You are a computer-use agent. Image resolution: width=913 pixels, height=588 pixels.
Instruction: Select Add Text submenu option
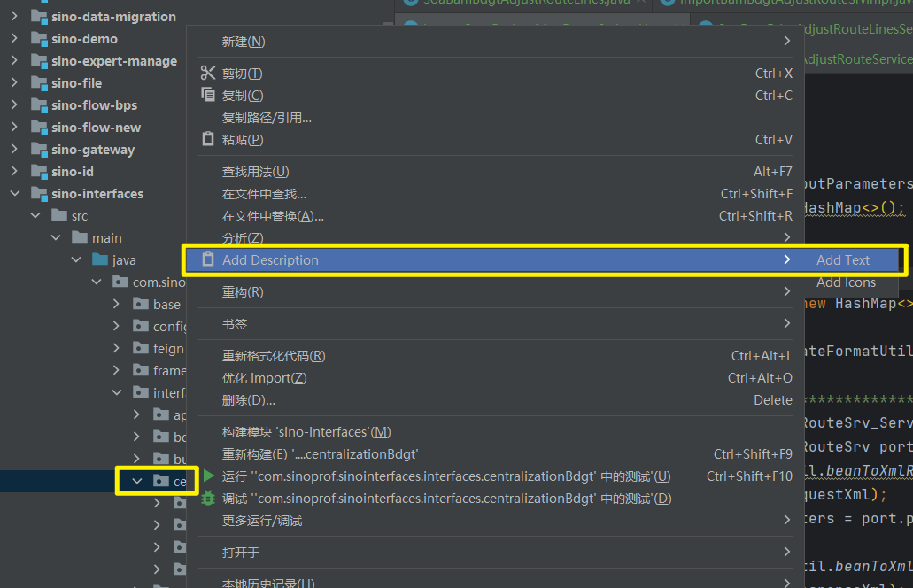[843, 260]
